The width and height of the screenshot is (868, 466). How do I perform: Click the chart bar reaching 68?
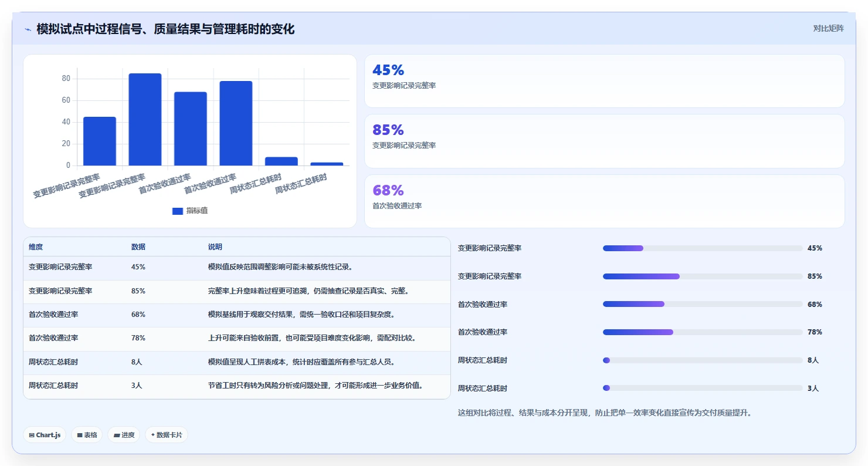pos(191,129)
